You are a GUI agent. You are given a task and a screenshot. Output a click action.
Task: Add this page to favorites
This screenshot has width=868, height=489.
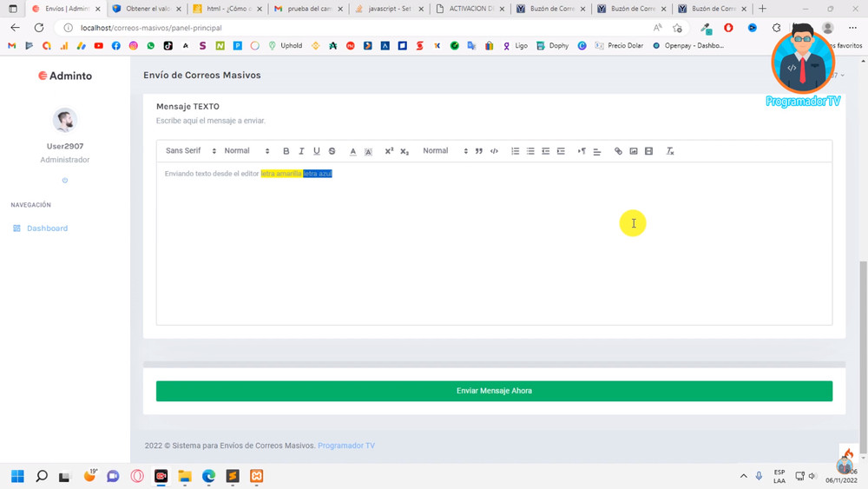678,28
